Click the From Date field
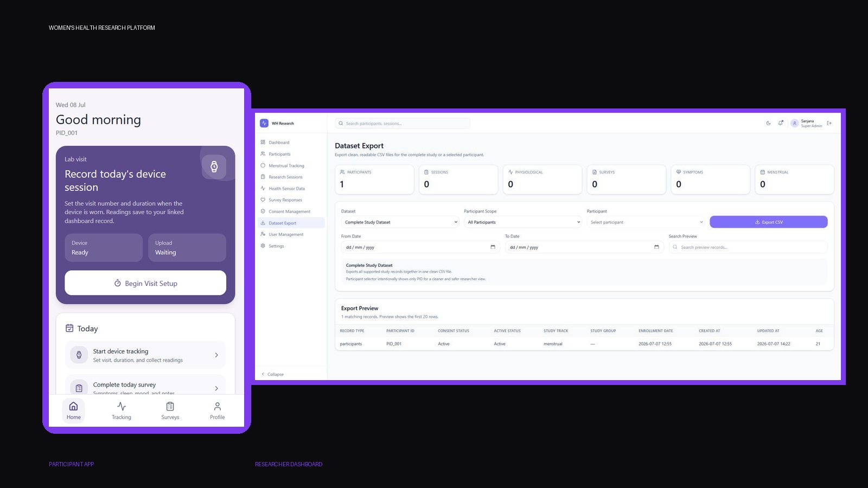Screen dimensions: 868x488 (420, 247)
